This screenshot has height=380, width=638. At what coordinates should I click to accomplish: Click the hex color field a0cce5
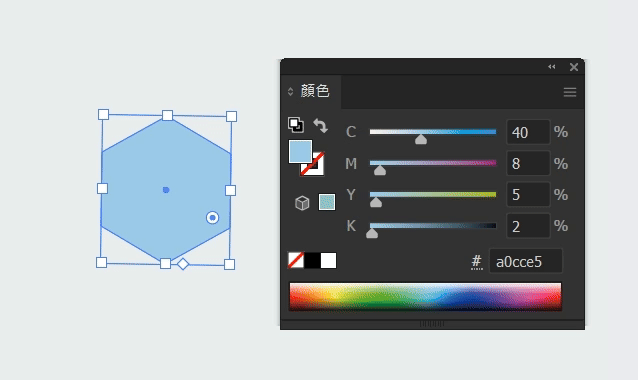(526, 261)
